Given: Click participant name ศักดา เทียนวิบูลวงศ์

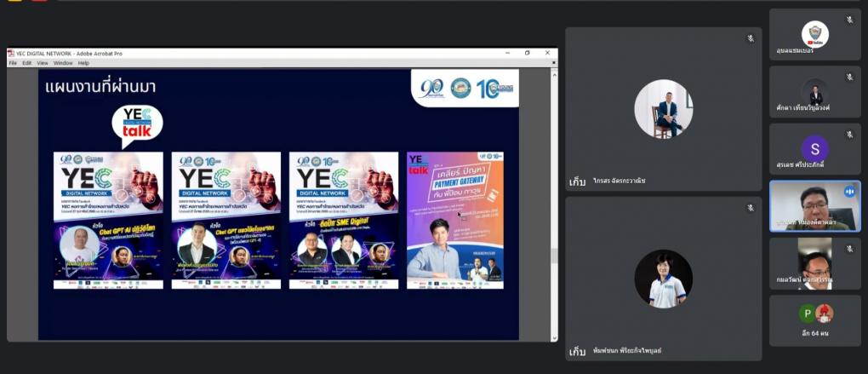Looking at the screenshot, I should (x=802, y=107).
